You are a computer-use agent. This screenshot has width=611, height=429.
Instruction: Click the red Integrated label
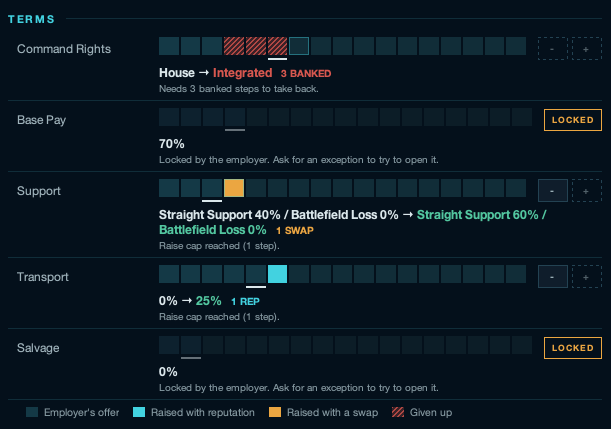pos(242,73)
